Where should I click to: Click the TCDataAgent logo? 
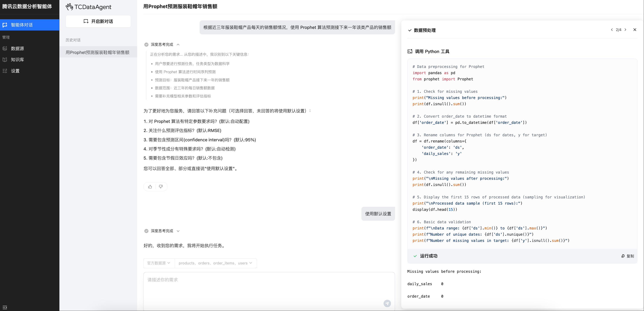pyautogui.click(x=89, y=7)
